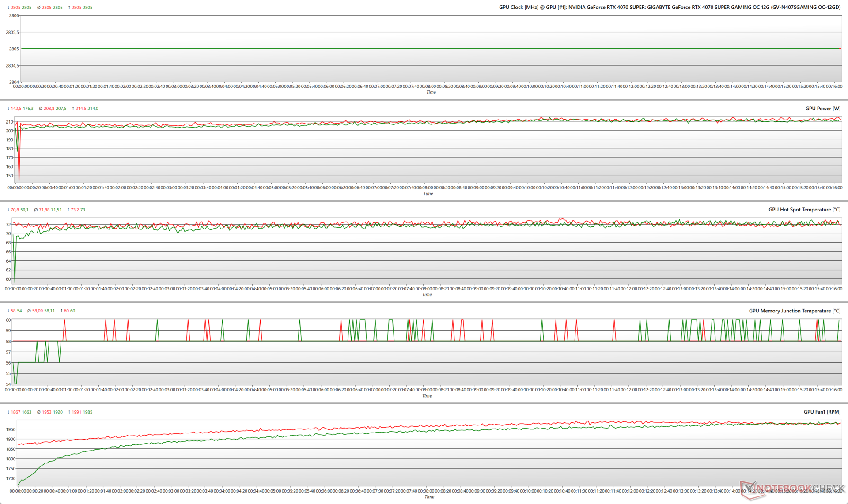Click the 1750 label on Fan1 y-axis

11,469
